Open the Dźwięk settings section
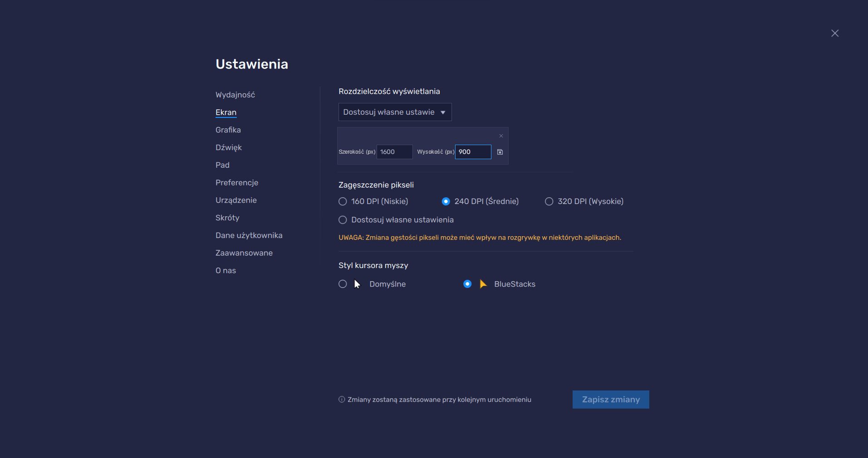868x458 pixels. click(229, 147)
